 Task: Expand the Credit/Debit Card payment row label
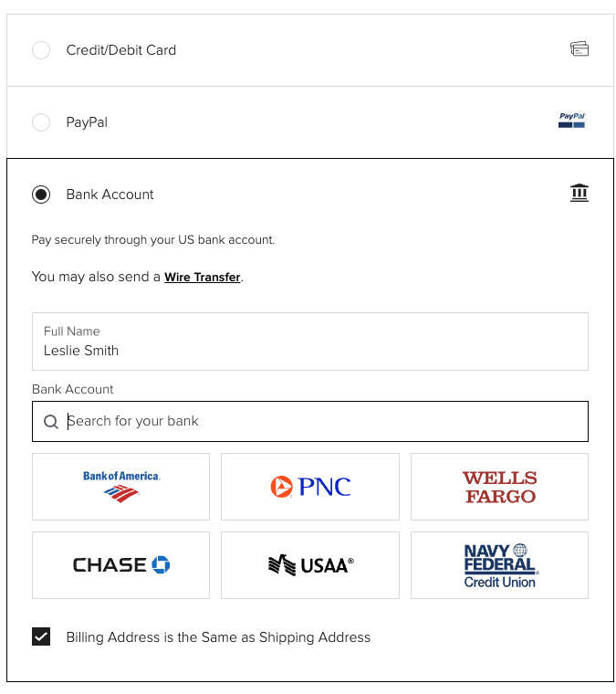click(x=120, y=50)
